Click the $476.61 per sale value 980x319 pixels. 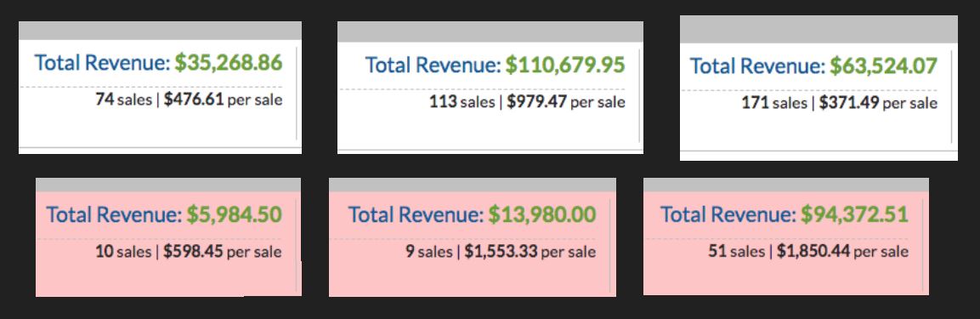[x=194, y=99]
